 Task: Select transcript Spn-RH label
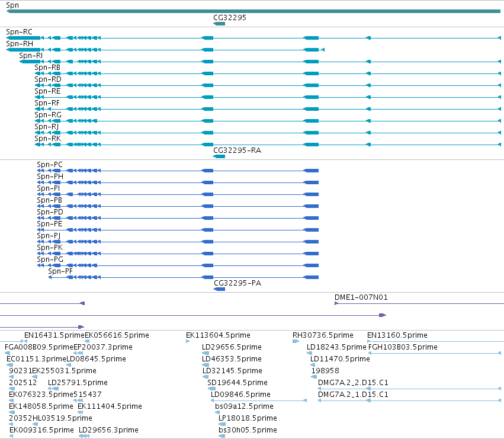(20, 44)
